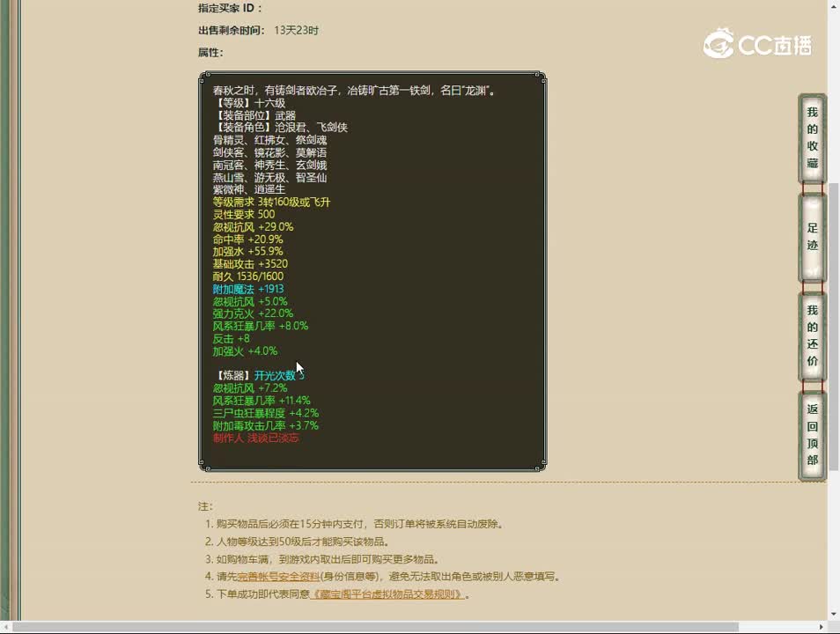840x634 pixels.
Task: Select the text 忽视抗风 +5.0%
Action: coord(250,302)
